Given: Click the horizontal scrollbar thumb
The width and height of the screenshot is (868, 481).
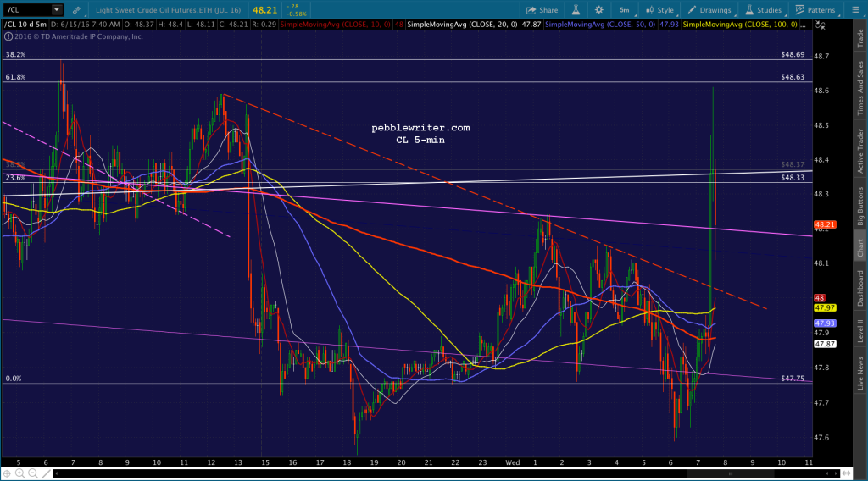Looking at the screenshot, I should (731, 473).
